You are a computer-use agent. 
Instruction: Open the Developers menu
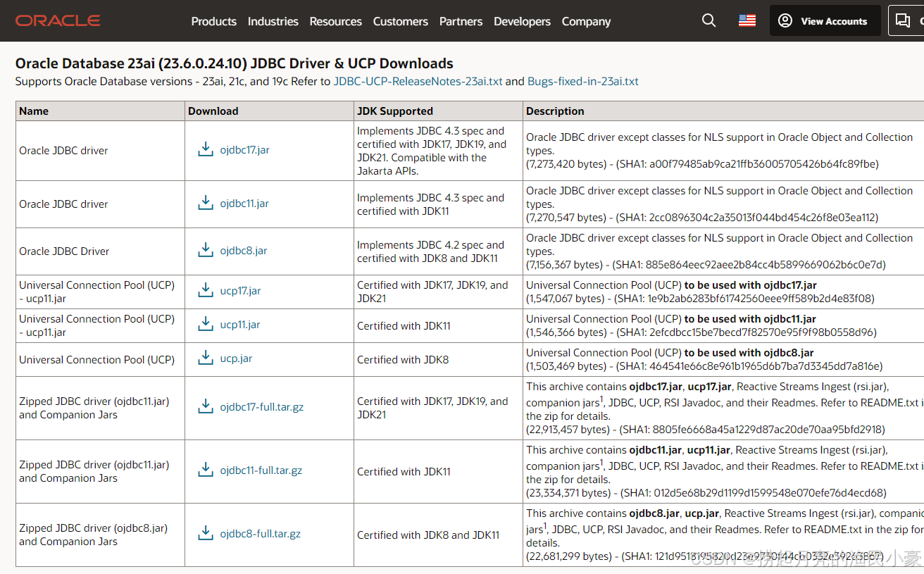523,21
